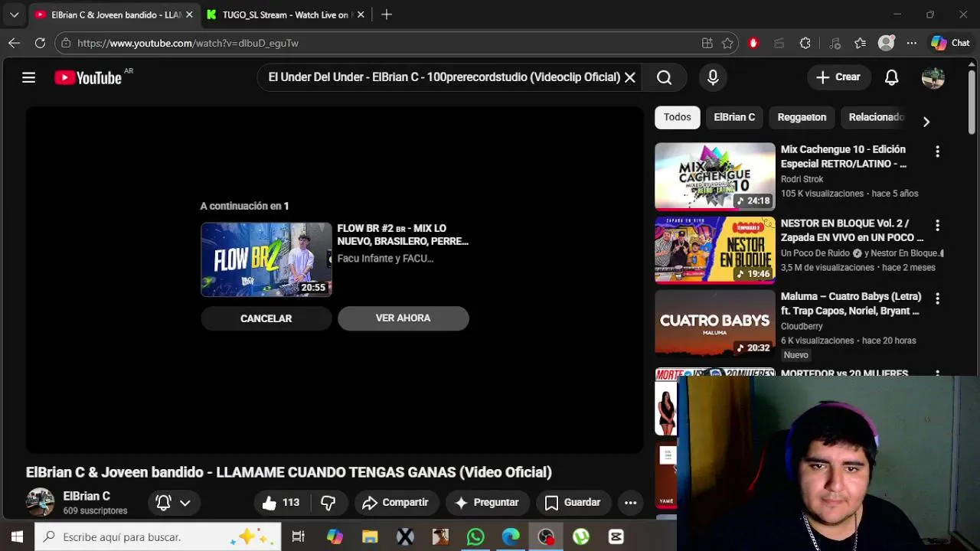Viewport: 980px width, 551px height.
Task: Select the Todos filter chip
Action: [x=677, y=117]
